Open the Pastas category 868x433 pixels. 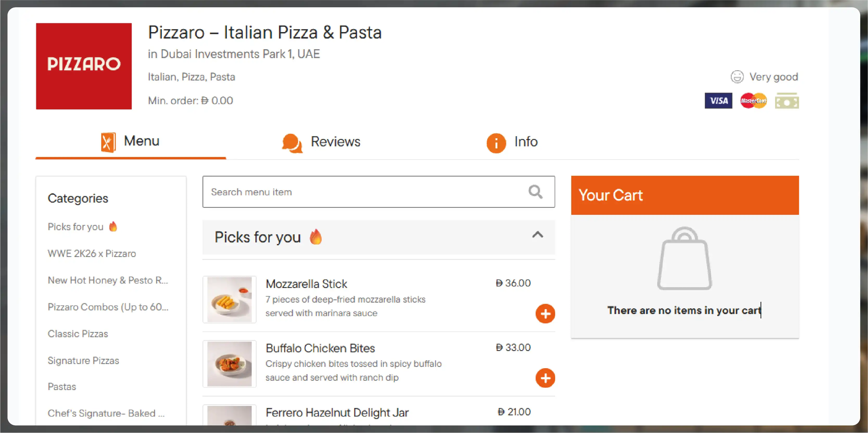(62, 386)
